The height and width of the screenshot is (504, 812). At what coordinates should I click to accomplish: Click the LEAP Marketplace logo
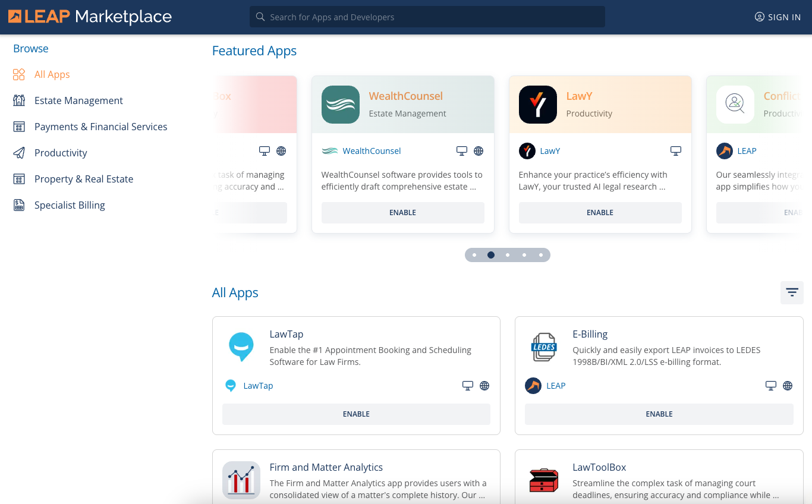coord(89,17)
